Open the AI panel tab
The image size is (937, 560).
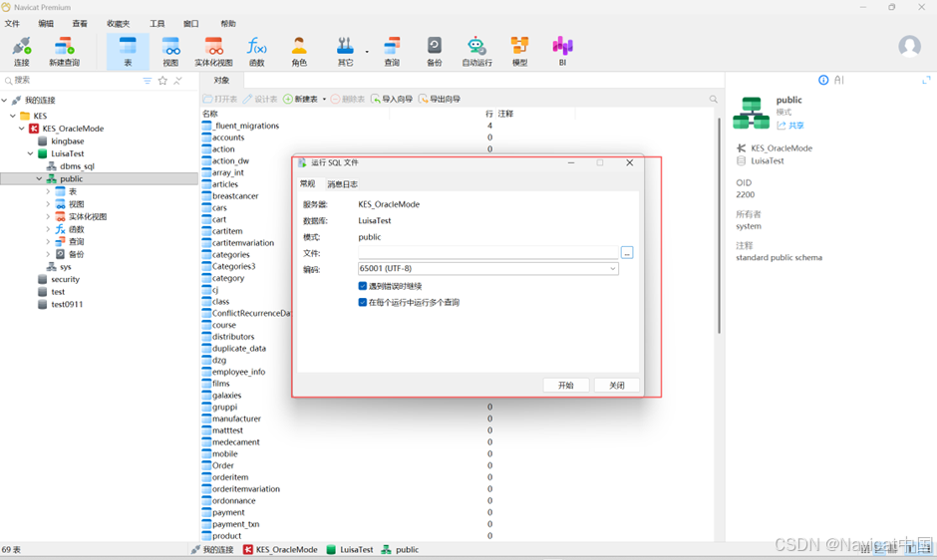[839, 80]
